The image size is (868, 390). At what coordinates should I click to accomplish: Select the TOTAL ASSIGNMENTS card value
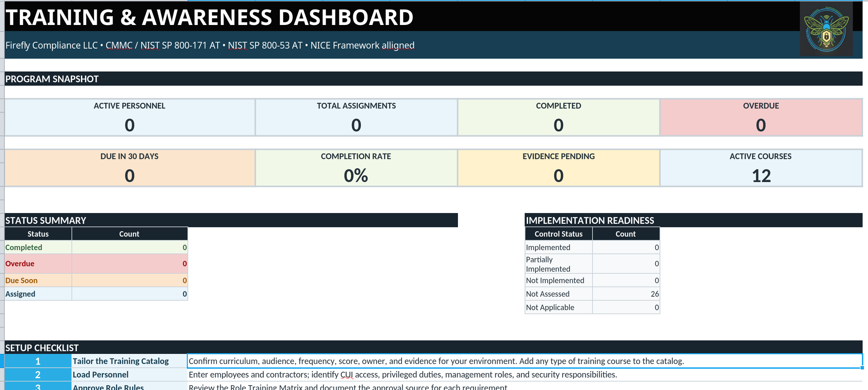(356, 125)
